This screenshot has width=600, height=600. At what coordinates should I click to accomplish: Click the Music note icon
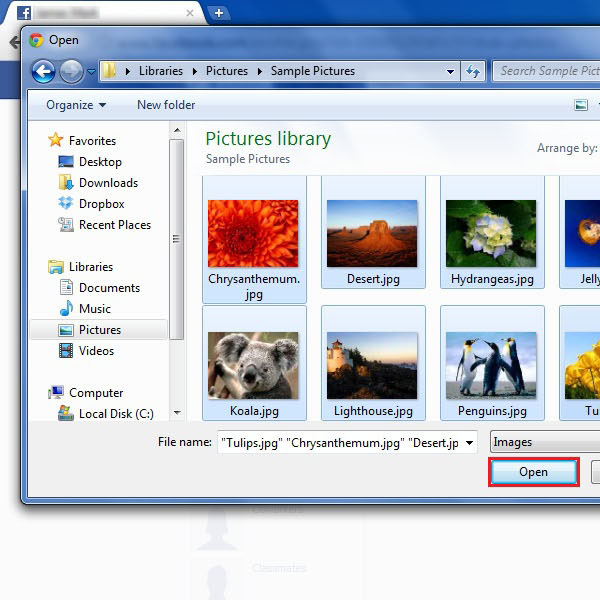(x=66, y=308)
